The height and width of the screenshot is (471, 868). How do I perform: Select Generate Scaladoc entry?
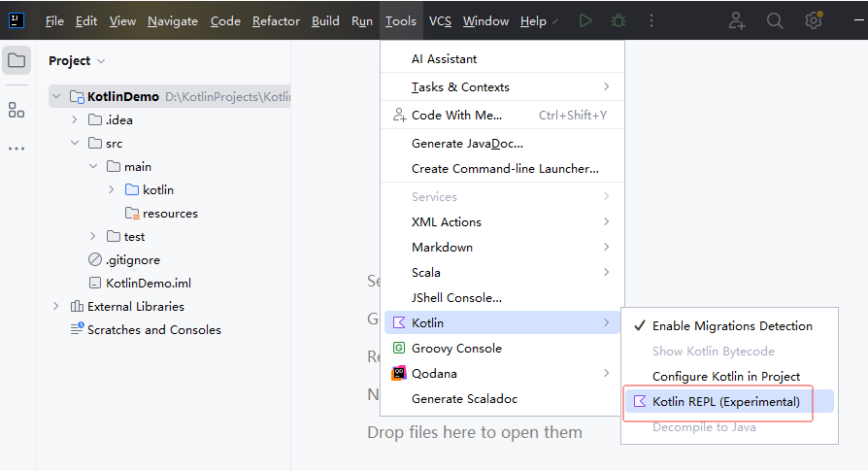(x=502, y=398)
